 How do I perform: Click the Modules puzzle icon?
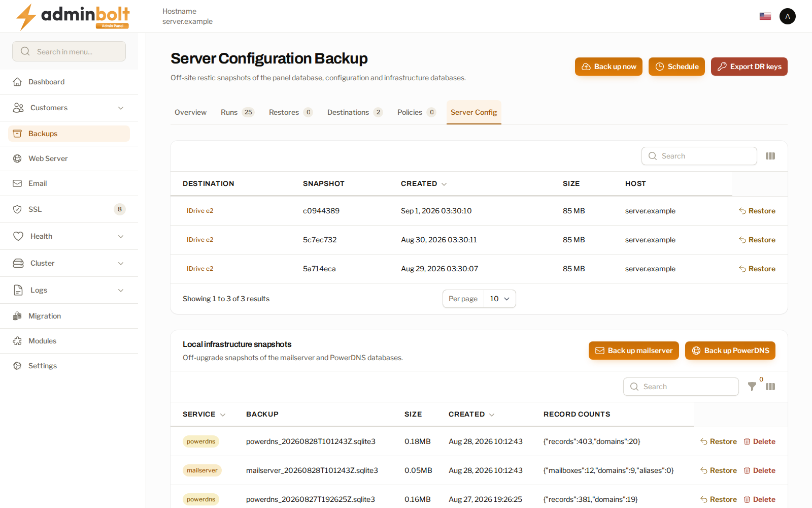coord(17,341)
